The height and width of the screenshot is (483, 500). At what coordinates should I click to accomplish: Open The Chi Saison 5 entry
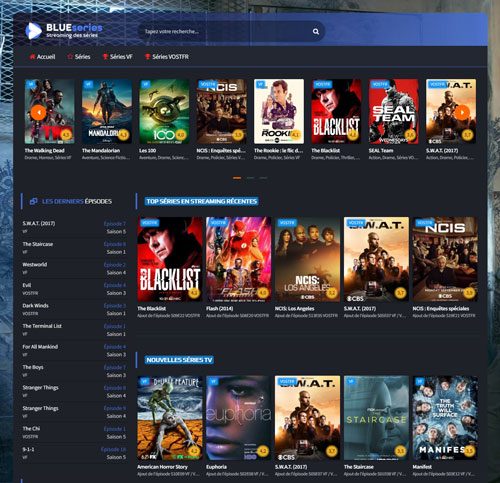(74, 433)
